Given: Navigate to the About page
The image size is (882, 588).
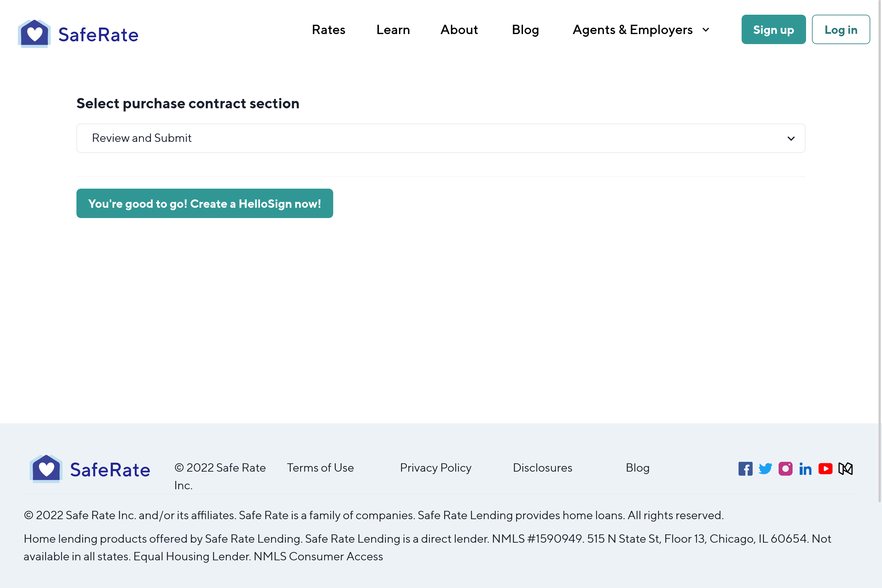Looking at the screenshot, I should (459, 30).
